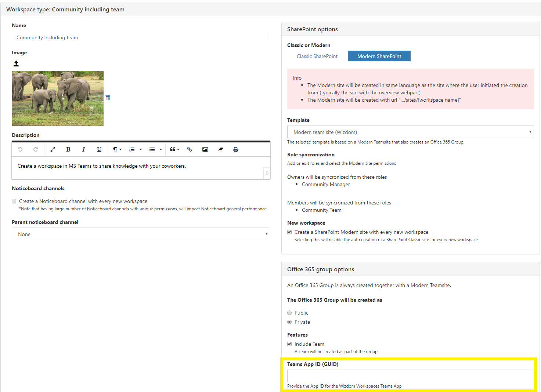
Task: Click 'The selected template is based' note
Action: coord(376,142)
